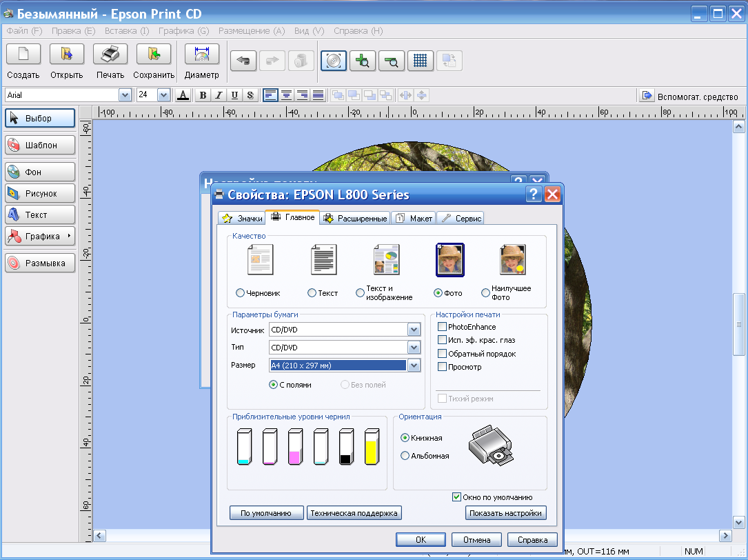The image size is (748, 560).
Task: Open the Вид (V) menu
Action: [309, 30]
